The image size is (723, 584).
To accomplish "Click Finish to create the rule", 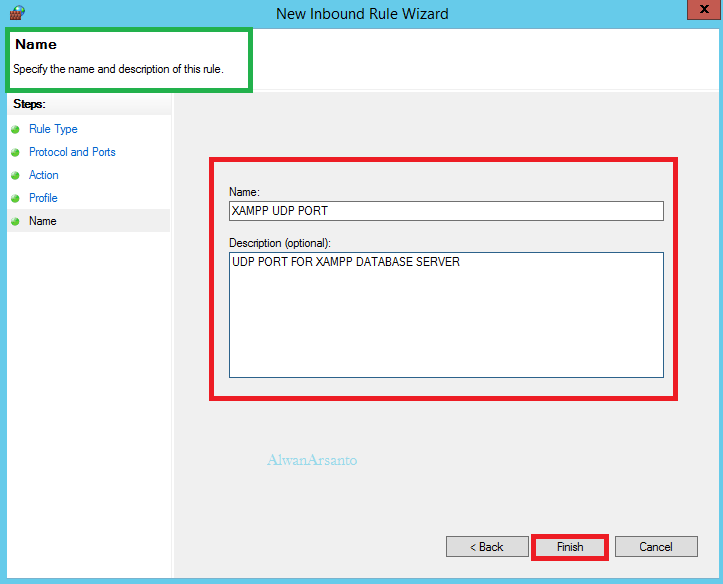I will pyautogui.click(x=570, y=547).
